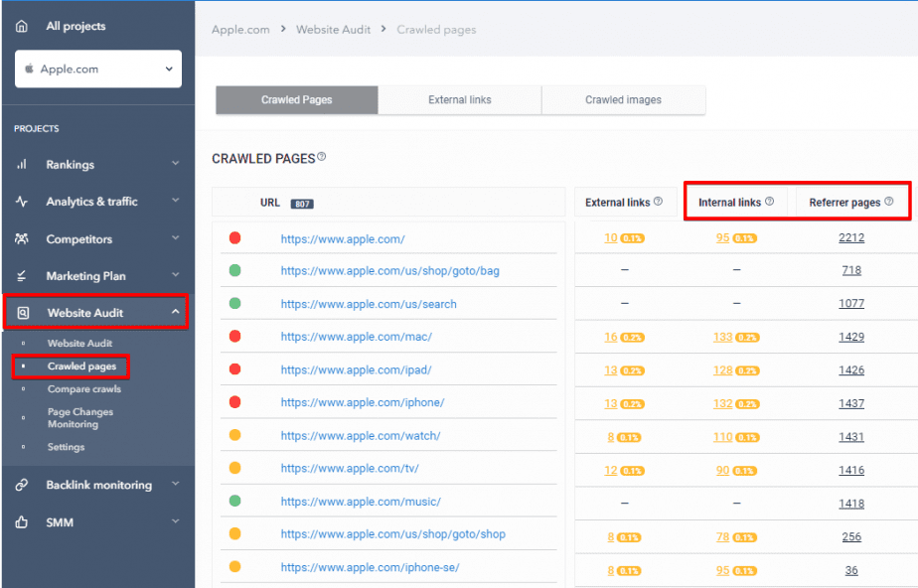Open the apple.com/us/shop/goto/shop link
918x588 pixels.
tap(392, 534)
